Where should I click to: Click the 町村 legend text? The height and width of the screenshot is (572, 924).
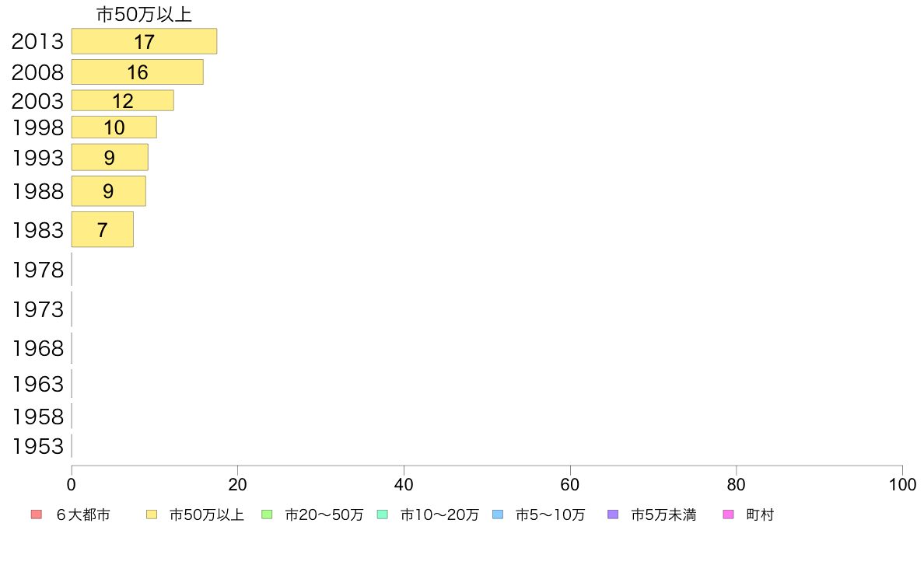click(760, 514)
